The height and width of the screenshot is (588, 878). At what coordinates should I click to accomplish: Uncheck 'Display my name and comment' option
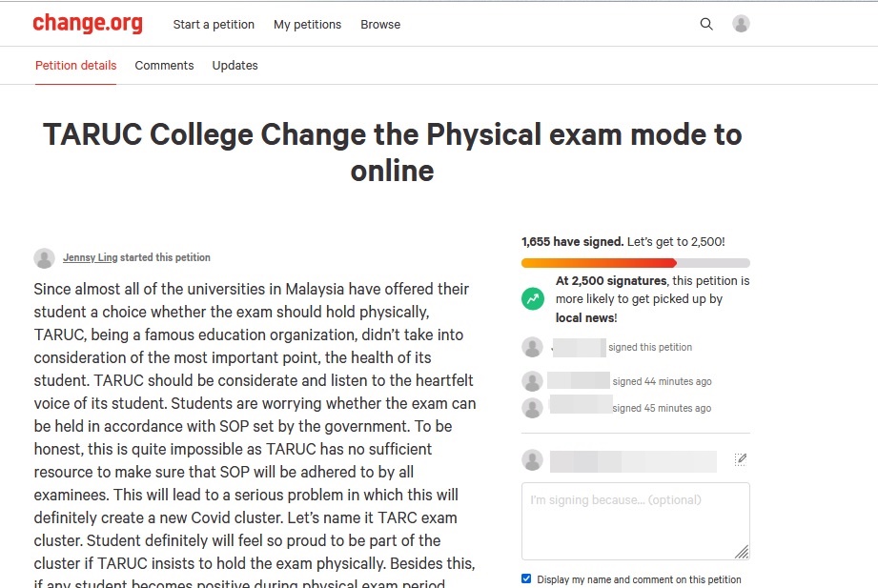tap(525, 578)
